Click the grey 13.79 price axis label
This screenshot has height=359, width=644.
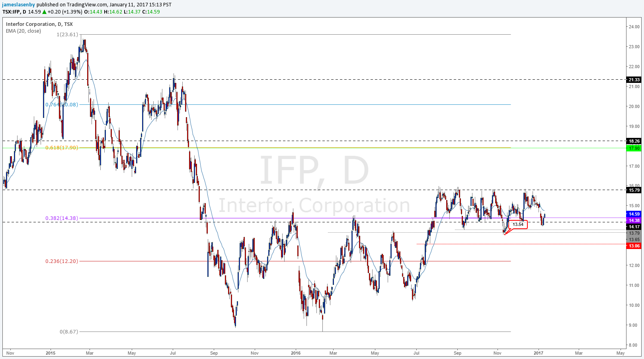[x=634, y=233]
